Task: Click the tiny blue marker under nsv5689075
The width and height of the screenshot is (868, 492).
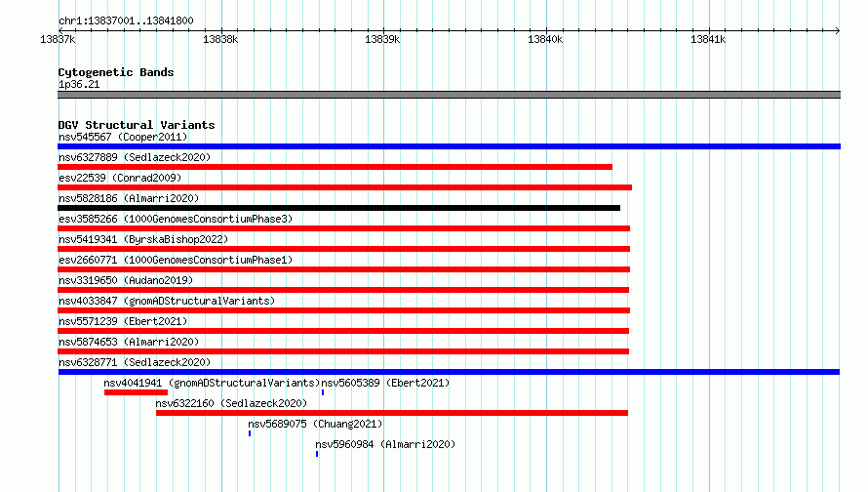Action: pyautogui.click(x=250, y=433)
